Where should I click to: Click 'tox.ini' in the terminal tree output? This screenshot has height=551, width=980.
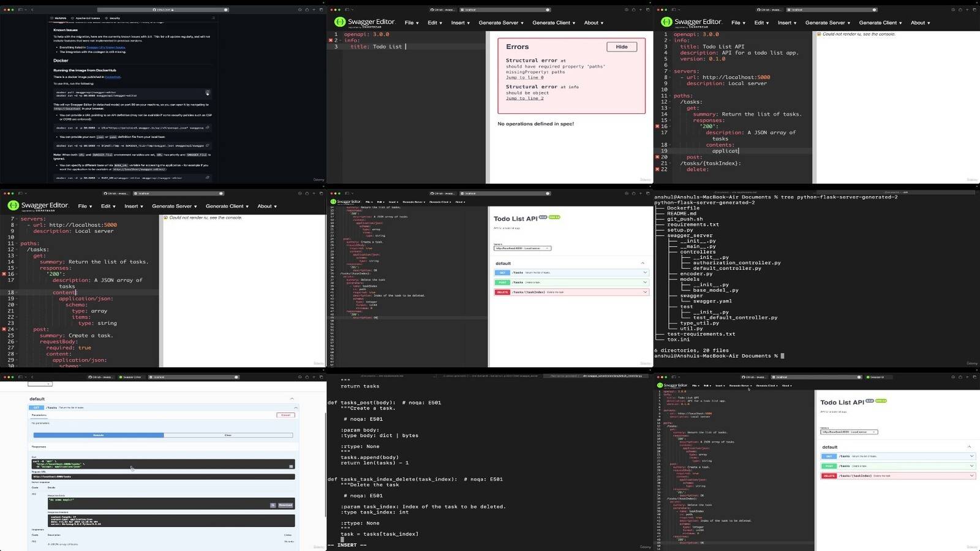(678, 339)
